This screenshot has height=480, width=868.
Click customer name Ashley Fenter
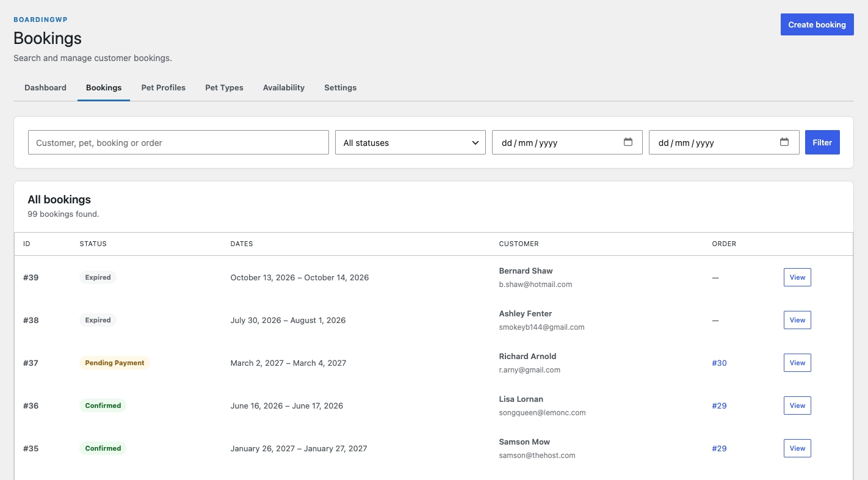(x=525, y=313)
